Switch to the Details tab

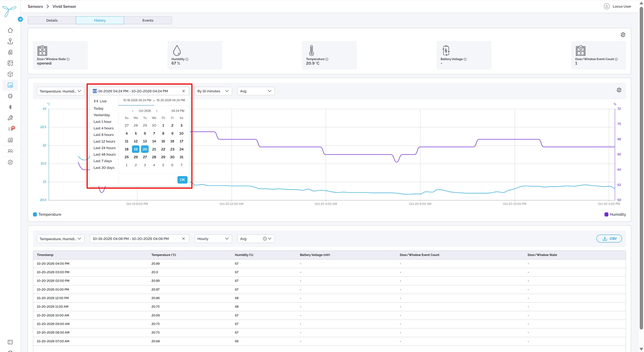52,20
